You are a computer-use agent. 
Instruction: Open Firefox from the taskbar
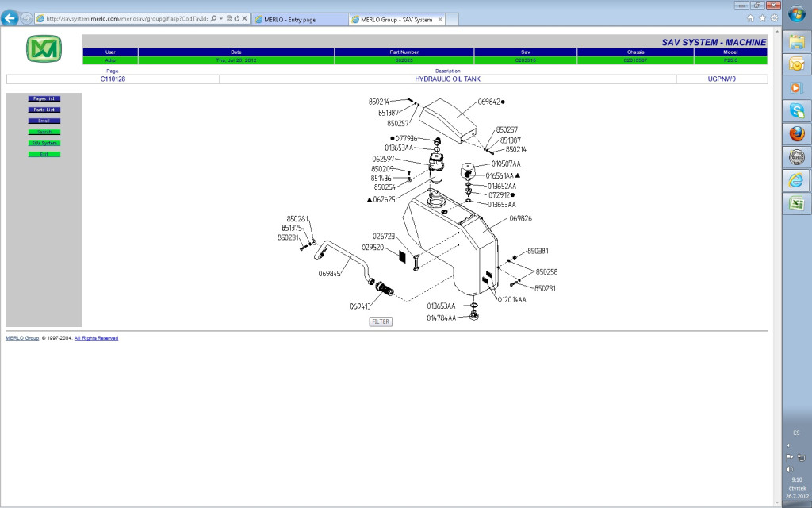point(797,133)
